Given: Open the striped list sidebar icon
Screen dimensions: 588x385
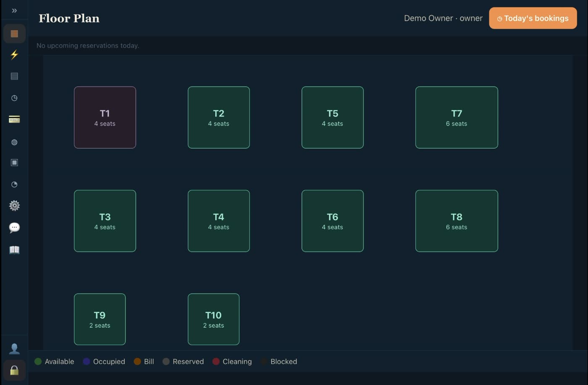Looking at the screenshot, I should click(14, 76).
